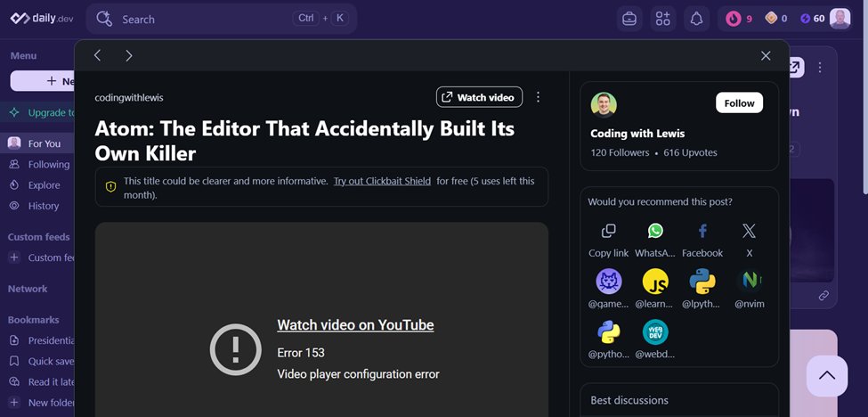Click the background card external link icon
Screen dimensions: 868x417
click(796, 68)
